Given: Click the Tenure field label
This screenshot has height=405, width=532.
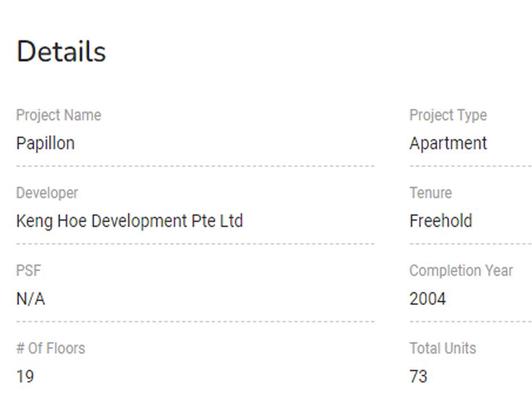Looking at the screenshot, I should pos(430,193).
